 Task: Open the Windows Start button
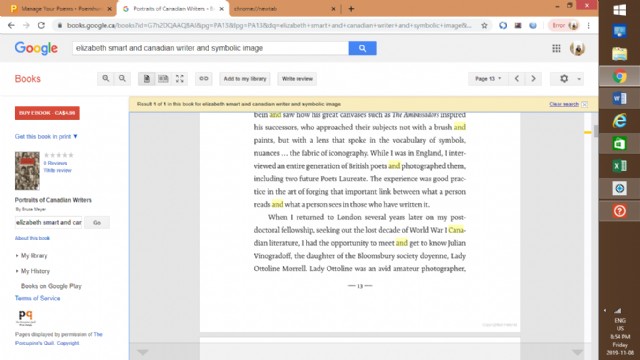tap(620, 10)
